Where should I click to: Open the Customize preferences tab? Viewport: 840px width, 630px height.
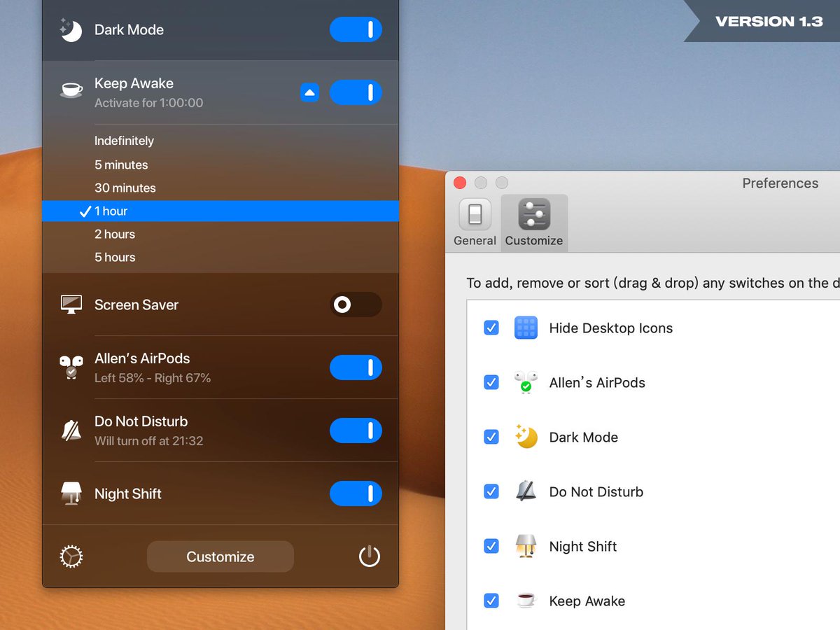pyautogui.click(x=534, y=223)
